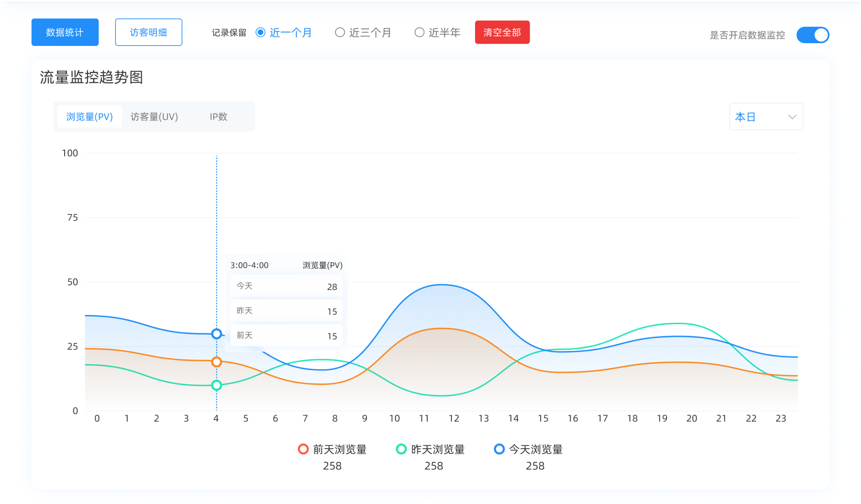
Task: Switch to 访客明细 view
Action: click(149, 32)
